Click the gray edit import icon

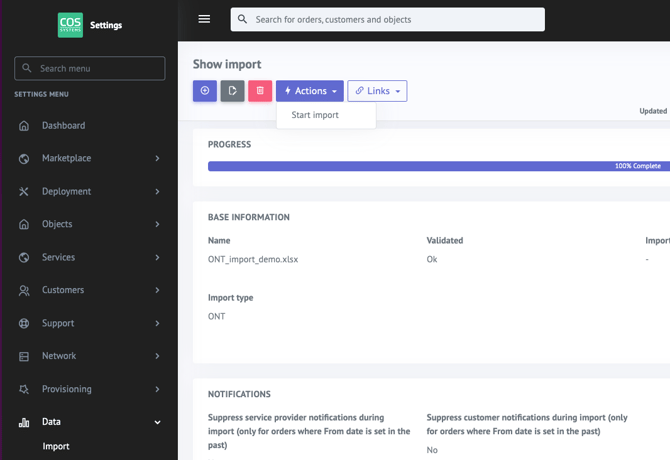click(232, 91)
